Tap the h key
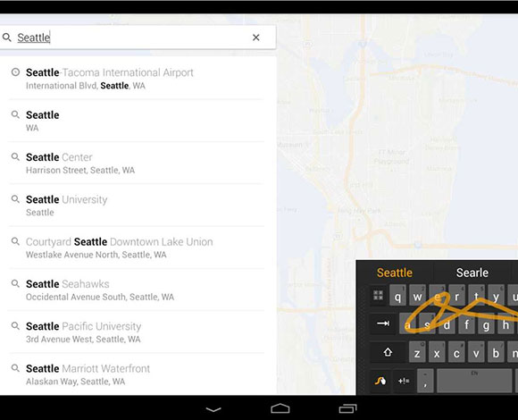The height and width of the screenshot is (420, 518). [505, 323]
